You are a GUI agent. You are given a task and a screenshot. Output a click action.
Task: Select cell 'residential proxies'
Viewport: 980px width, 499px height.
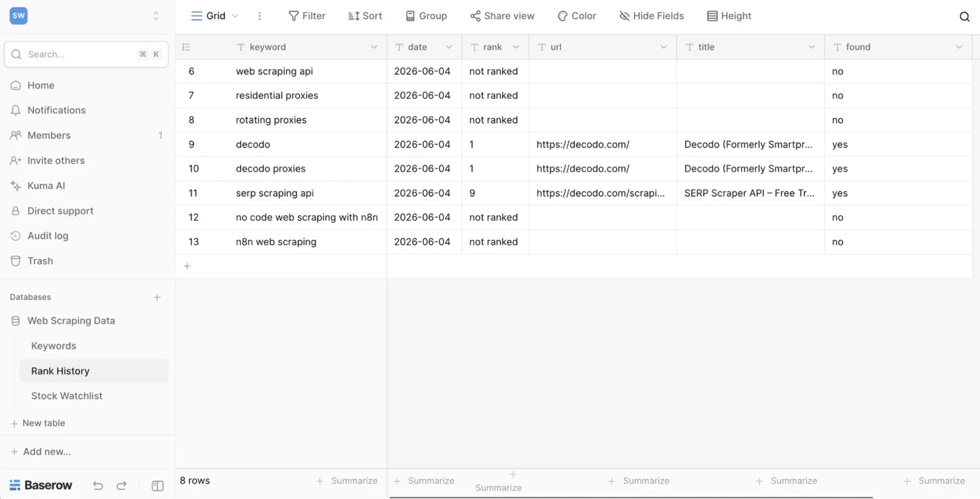308,95
